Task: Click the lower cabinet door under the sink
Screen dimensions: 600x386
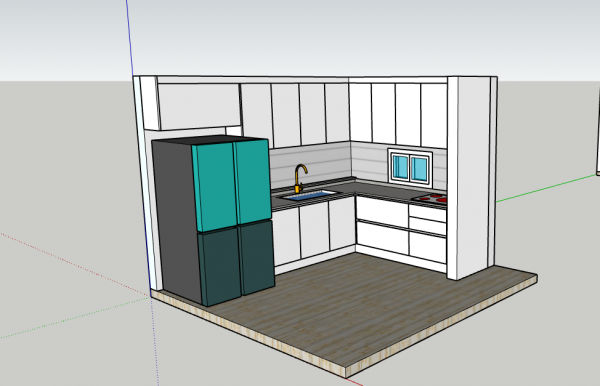Action: click(315, 231)
